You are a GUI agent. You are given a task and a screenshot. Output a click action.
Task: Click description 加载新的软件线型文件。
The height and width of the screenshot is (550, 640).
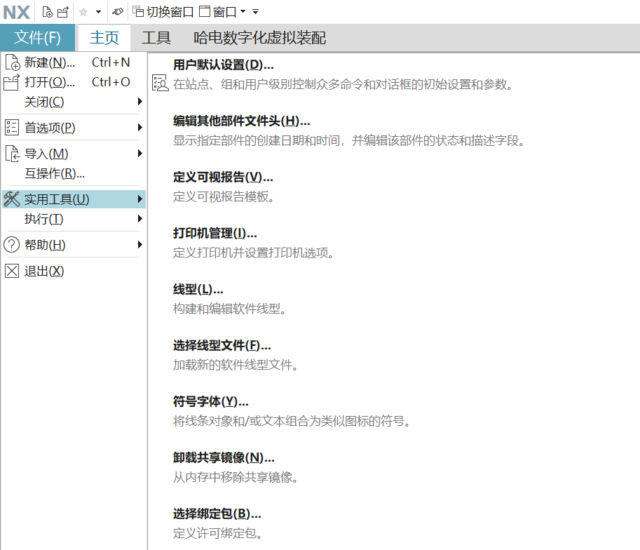[x=236, y=365]
